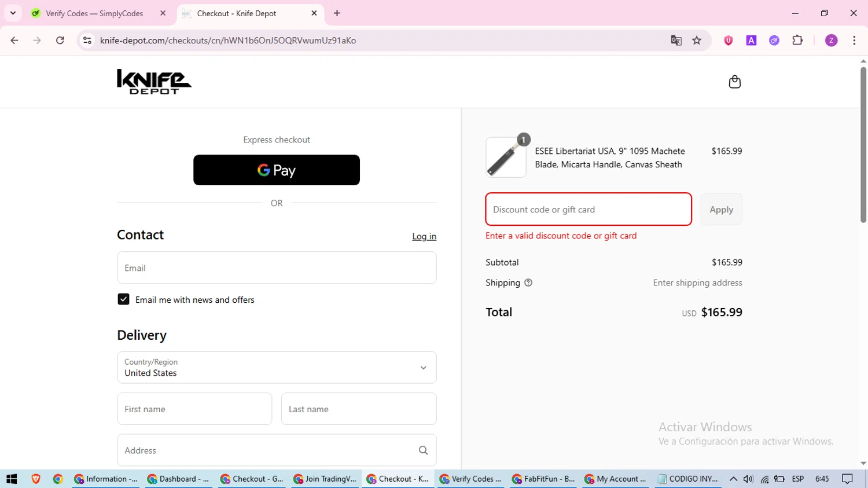868x488 pixels.
Task: Open the Windows Start menu
Action: click(x=12, y=479)
